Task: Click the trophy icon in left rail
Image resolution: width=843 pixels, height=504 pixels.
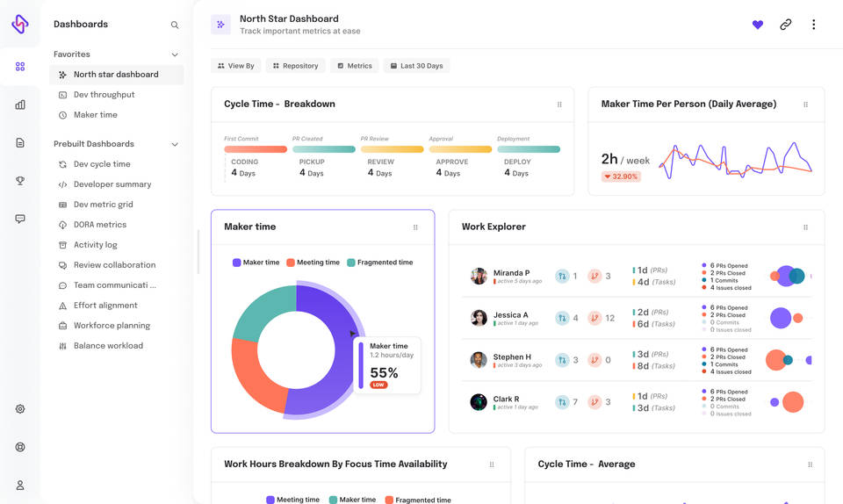Action: point(20,181)
